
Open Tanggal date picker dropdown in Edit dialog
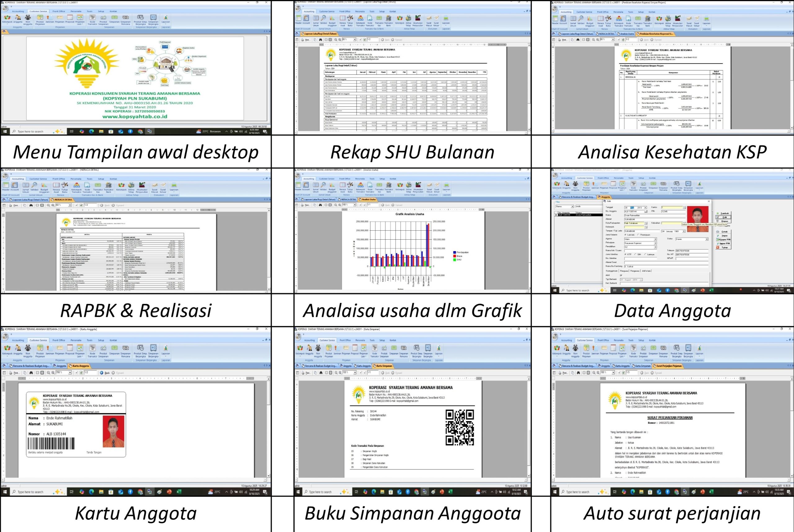pyautogui.click(x=645, y=208)
